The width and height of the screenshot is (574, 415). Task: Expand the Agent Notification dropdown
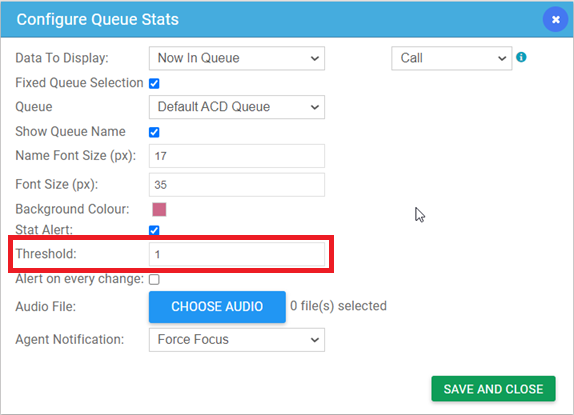[237, 340]
